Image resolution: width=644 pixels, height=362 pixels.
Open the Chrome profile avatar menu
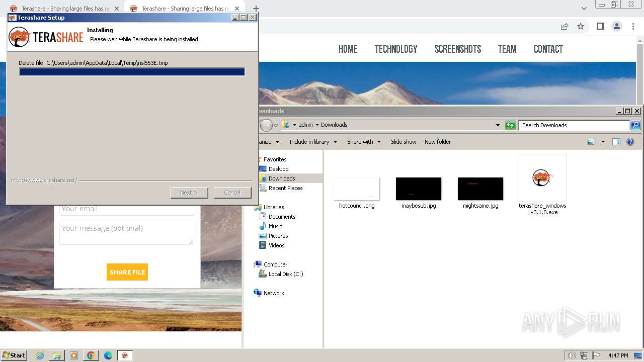click(x=616, y=26)
